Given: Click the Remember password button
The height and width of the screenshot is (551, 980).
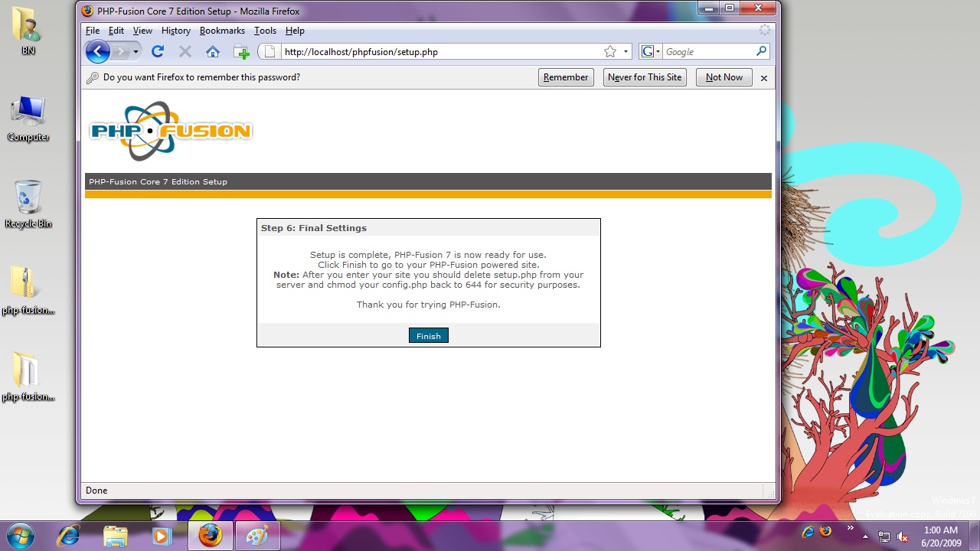Looking at the screenshot, I should (566, 77).
